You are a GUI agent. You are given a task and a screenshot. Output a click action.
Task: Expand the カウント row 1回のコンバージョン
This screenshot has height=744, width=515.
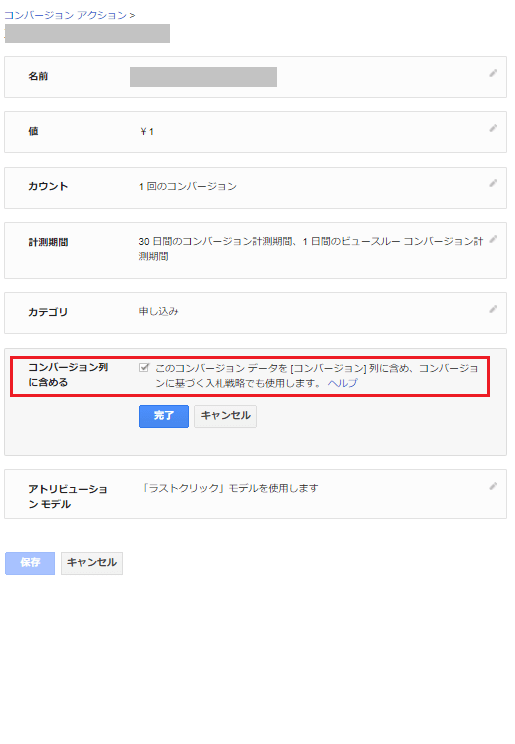(x=255, y=187)
